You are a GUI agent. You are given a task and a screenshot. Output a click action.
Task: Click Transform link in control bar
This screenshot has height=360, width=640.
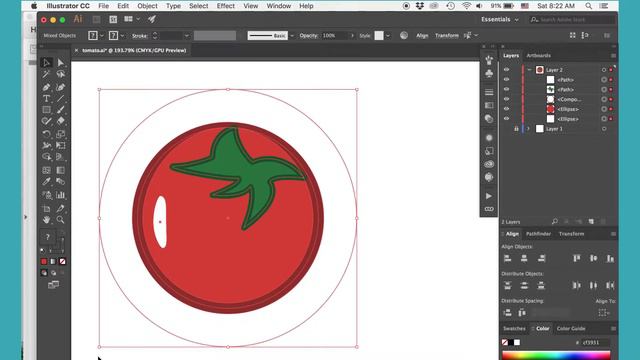(x=447, y=36)
